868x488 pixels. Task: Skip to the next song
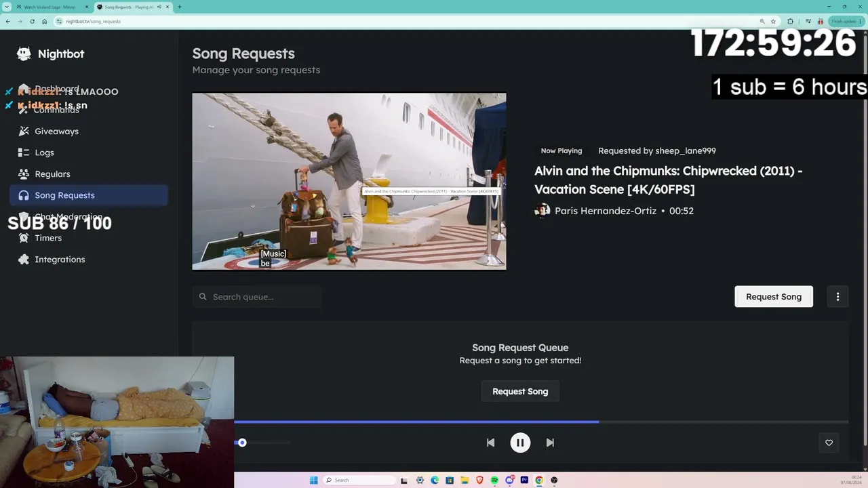tap(550, 443)
